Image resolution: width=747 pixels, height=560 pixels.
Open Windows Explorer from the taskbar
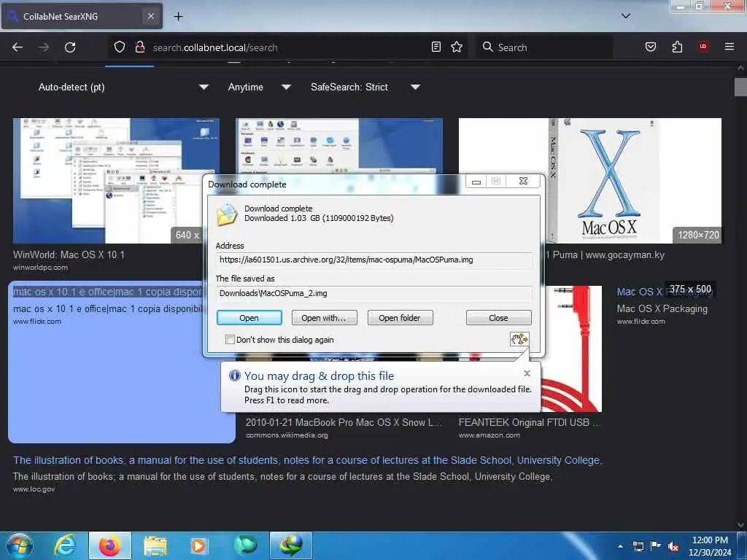tap(155, 545)
